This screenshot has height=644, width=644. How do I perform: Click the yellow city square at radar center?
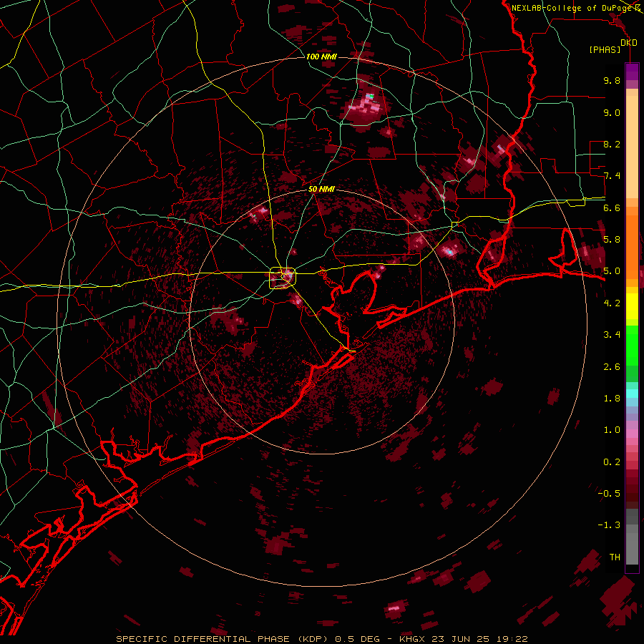[283, 278]
